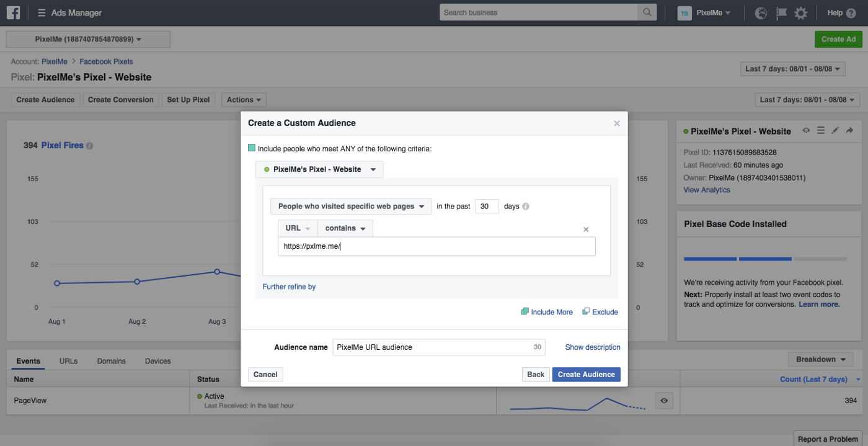The image size is (868, 446).
Task: Click the share arrow icon for pixel
Action: pos(849,131)
